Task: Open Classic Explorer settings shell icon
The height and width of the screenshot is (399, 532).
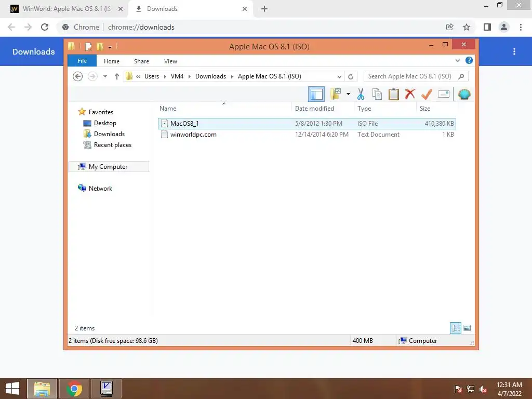Action: coord(464,94)
